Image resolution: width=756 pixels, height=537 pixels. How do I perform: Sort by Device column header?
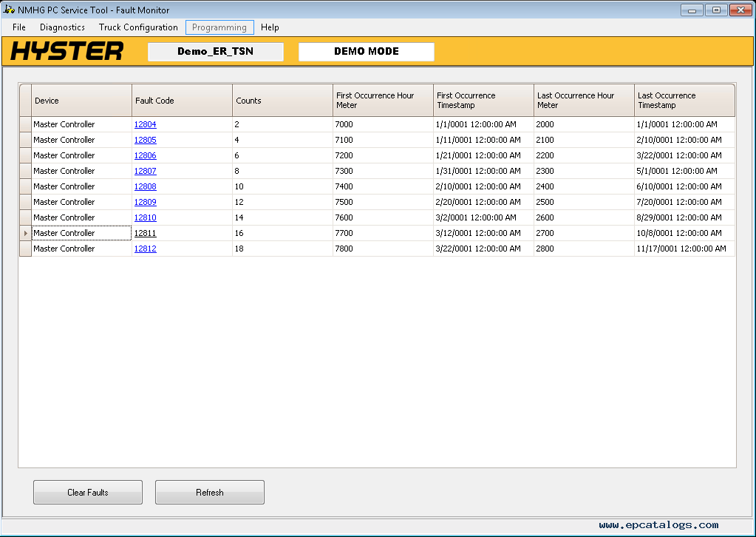[x=81, y=101]
